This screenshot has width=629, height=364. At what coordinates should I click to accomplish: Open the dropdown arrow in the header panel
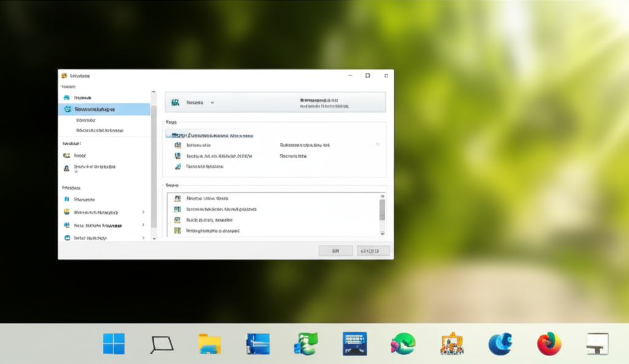pyautogui.click(x=213, y=103)
